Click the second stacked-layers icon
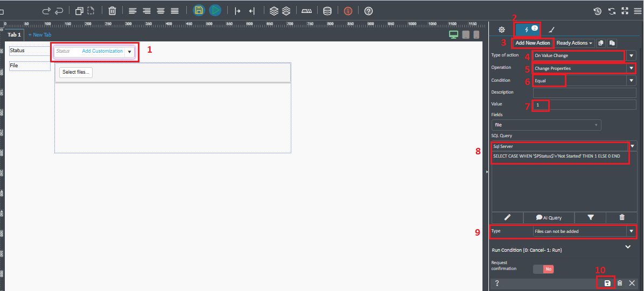Image resolution: width=644 pixels, height=291 pixels. [x=286, y=11]
